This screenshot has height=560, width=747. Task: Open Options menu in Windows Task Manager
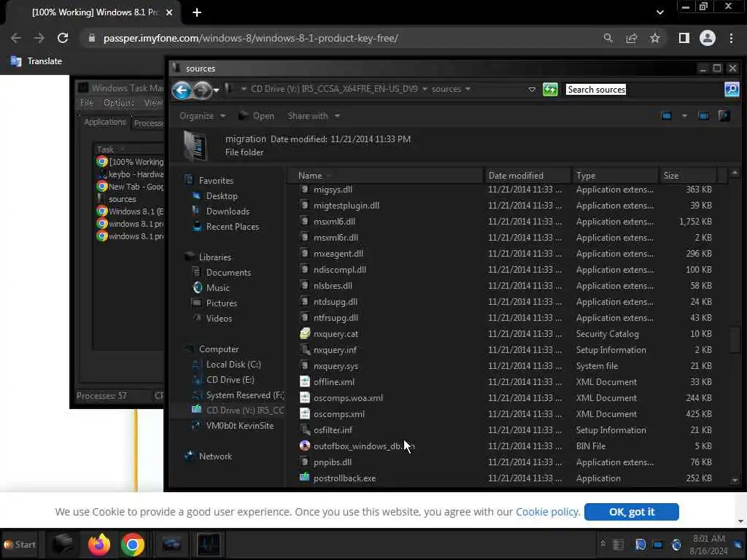pos(118,102)
